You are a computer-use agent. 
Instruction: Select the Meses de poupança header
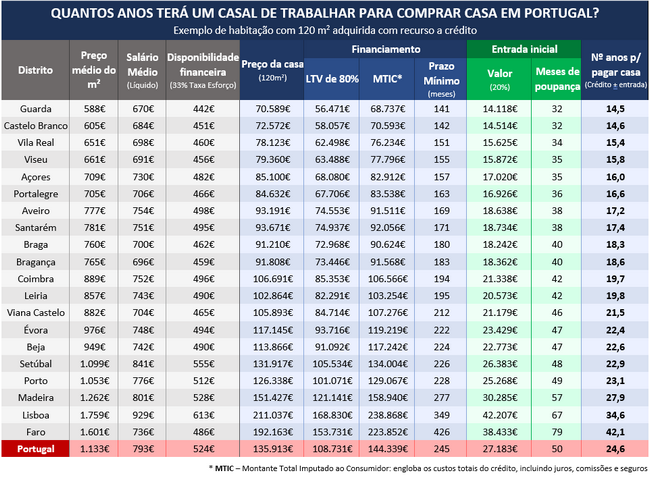click(x=557, y=79)
